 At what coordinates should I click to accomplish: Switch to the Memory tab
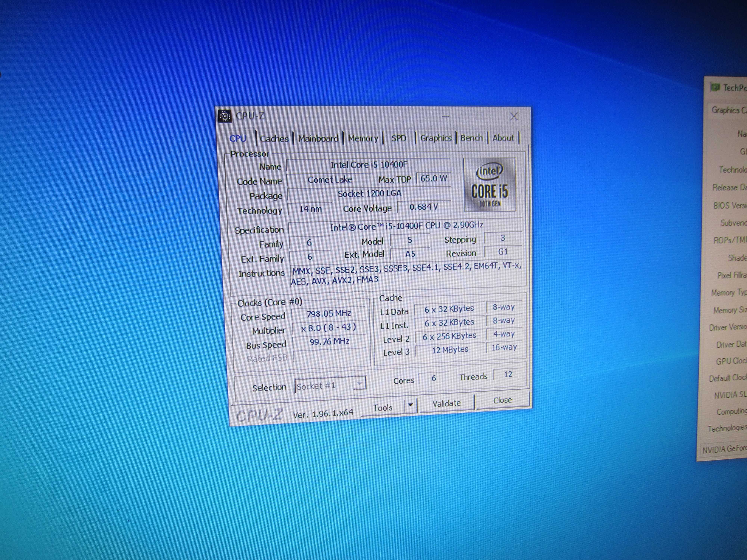pos(363,138)
